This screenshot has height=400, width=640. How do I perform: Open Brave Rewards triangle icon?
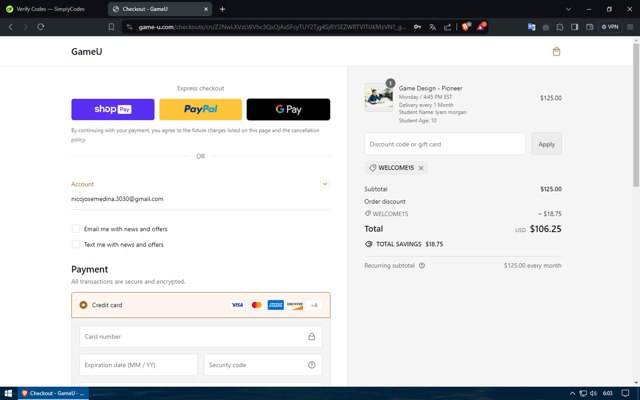(x=481, y=27)
